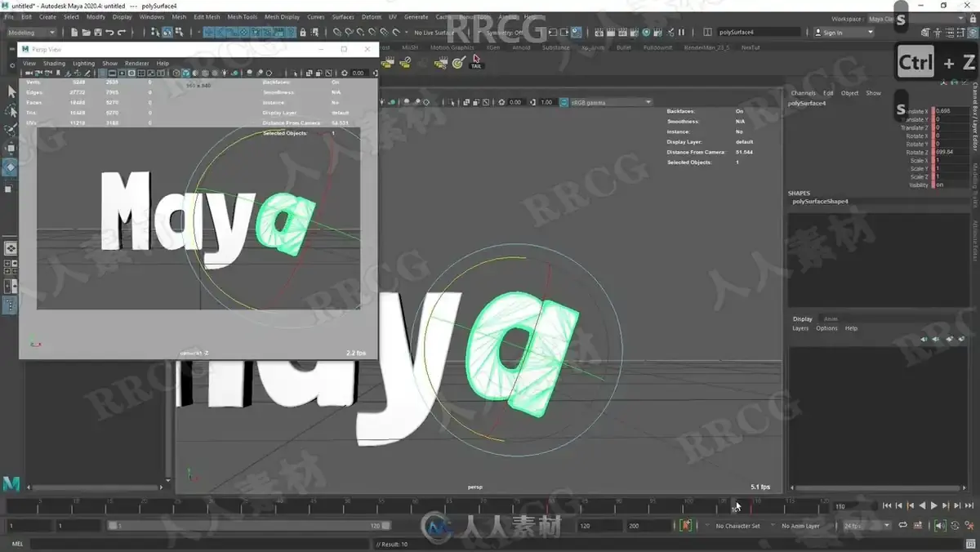Viewport: 980px width, 552px height.
Task: Toggle audio speaker icon near timeline
Action: [x=939, y=526]
